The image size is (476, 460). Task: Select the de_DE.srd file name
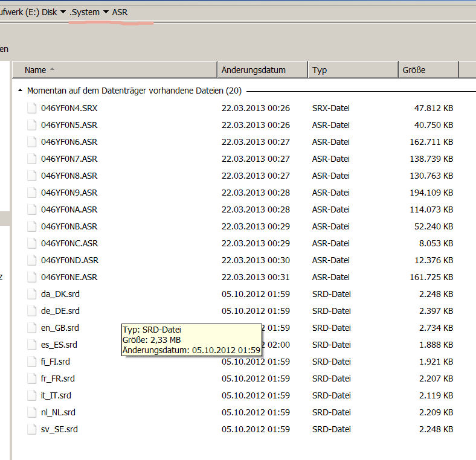pos(60,311)
